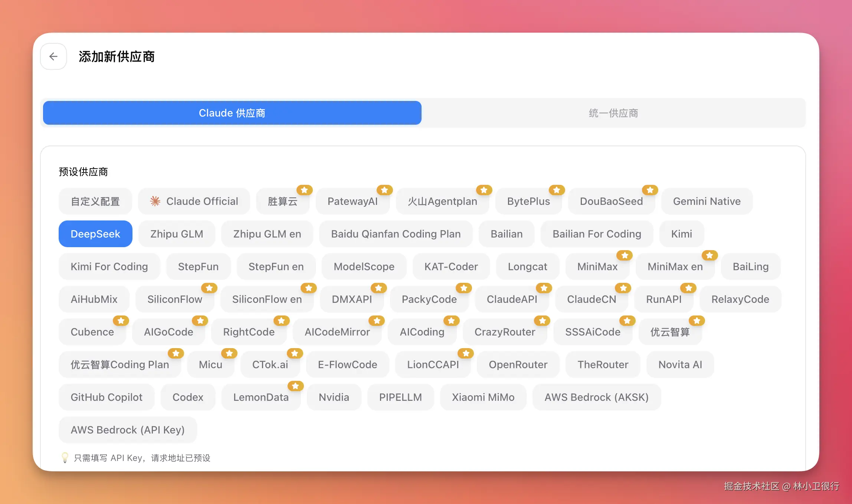Click star badge on 优云智算

click(697, 321)
